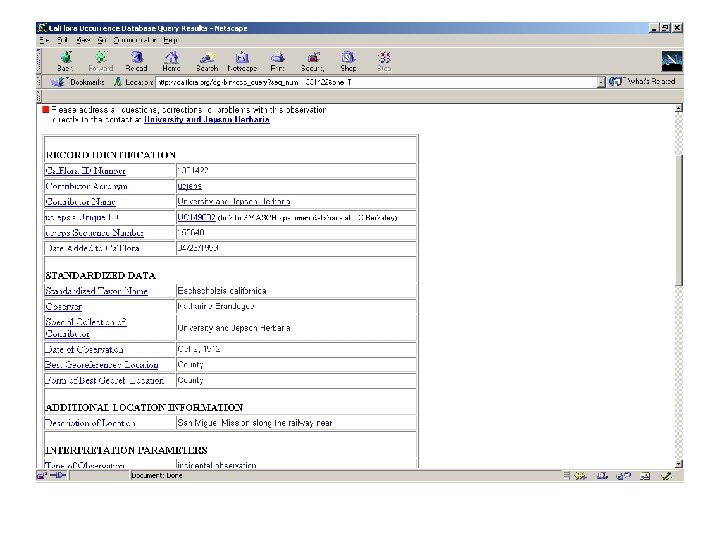The height and width of the screenshot is (540, 720).
Task: Click the Location page proxy icon
Action: point(118,82)
